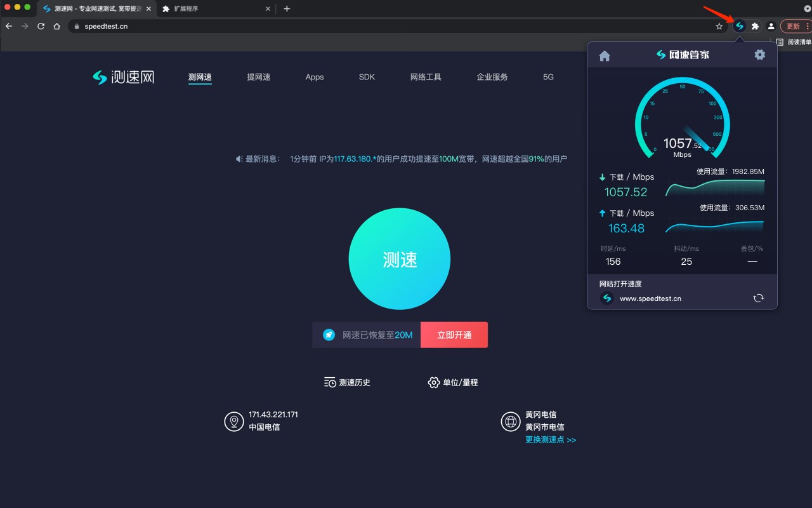Click the IP 171.43.221.171 text
This screenshot has width=812, height=508.
pyautogui.click(x=273, y=415)
